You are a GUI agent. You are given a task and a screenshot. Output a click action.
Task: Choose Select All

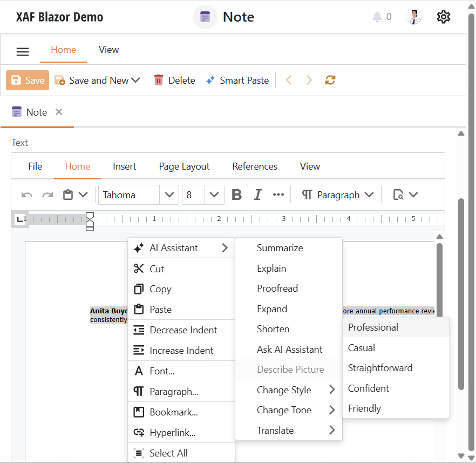click(181, 453)
